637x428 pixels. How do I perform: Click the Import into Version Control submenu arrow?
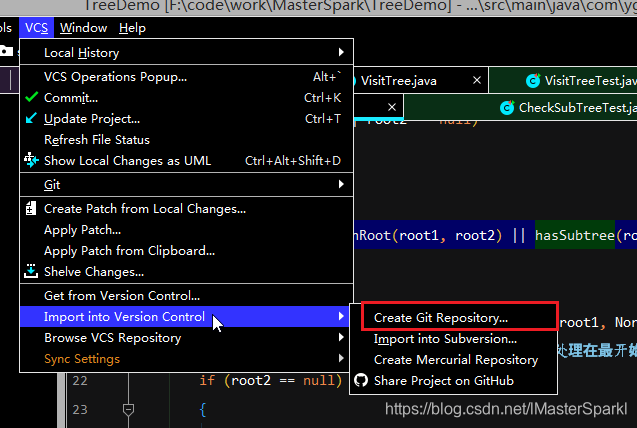point(341,316)
